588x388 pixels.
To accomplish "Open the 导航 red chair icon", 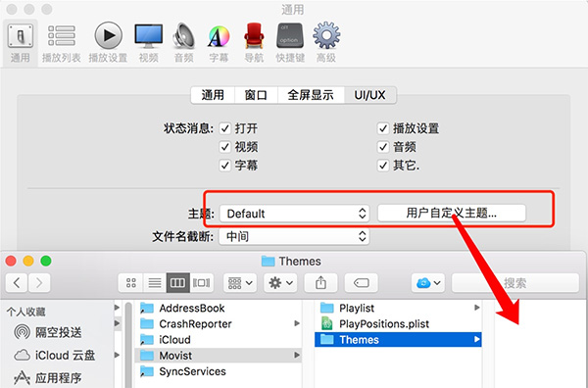I will pyautogui.click(x=254, y=42).
